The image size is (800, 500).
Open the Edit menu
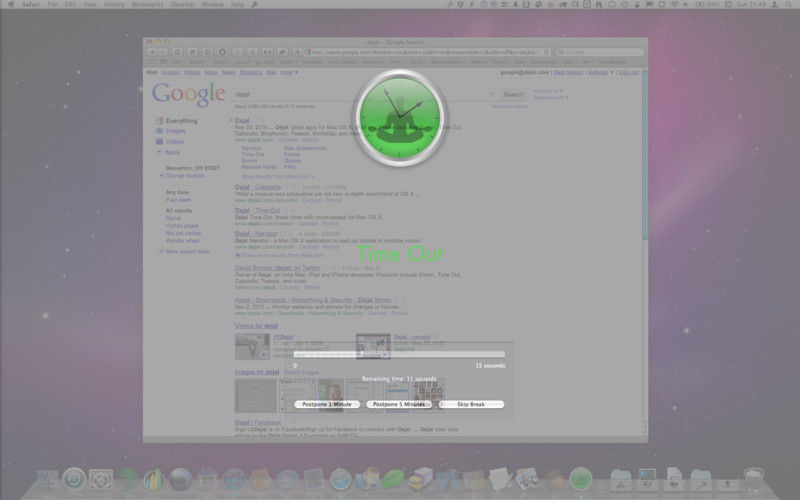tap(70, 4)
